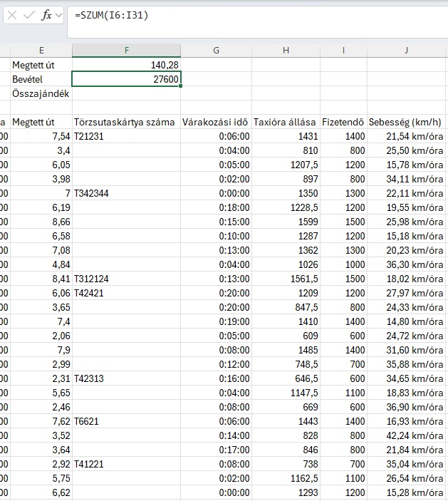The image size is (448, 501).
Task: Select speed cell 15,28 km/óra
Action: click(x=406, y=492)
